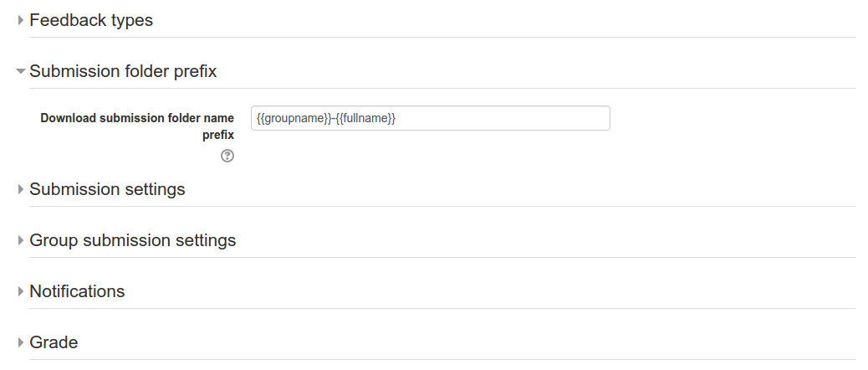This screenshot has height=370, width=868.
Task: Open the Feedback types heading
Action: (91, 20)
